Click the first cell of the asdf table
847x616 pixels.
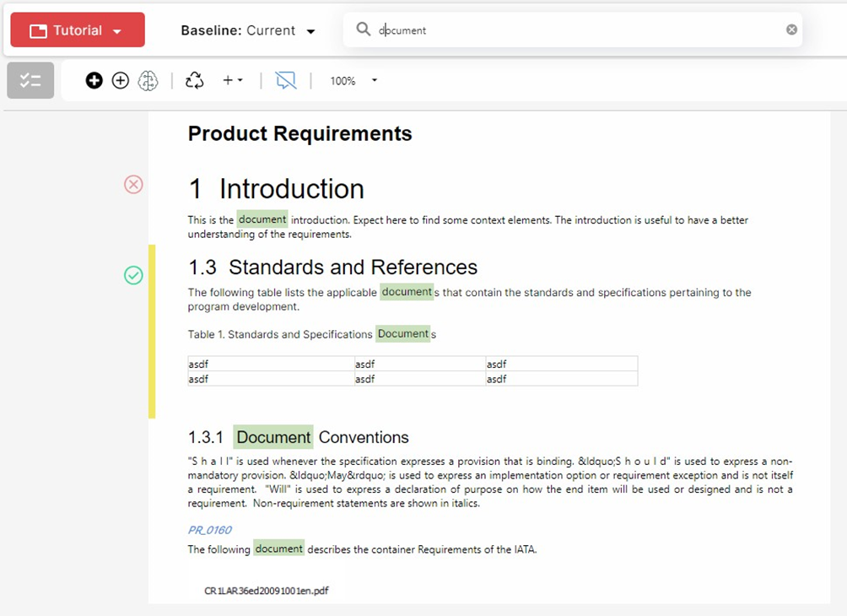coord(270,365)
